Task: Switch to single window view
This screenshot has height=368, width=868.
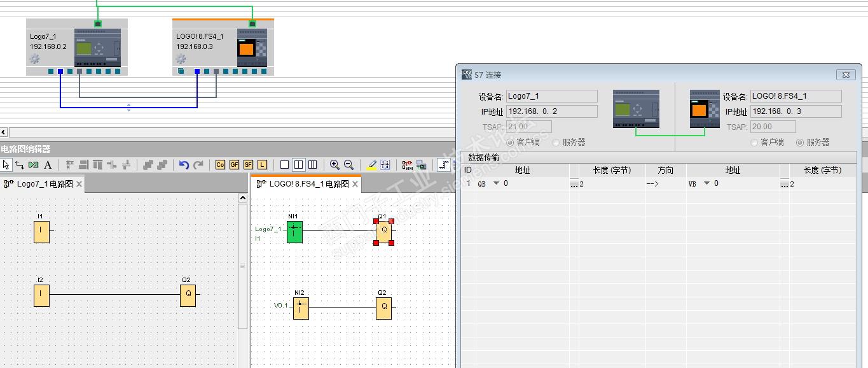Action: pyautogui.click(x=284, y=165)
